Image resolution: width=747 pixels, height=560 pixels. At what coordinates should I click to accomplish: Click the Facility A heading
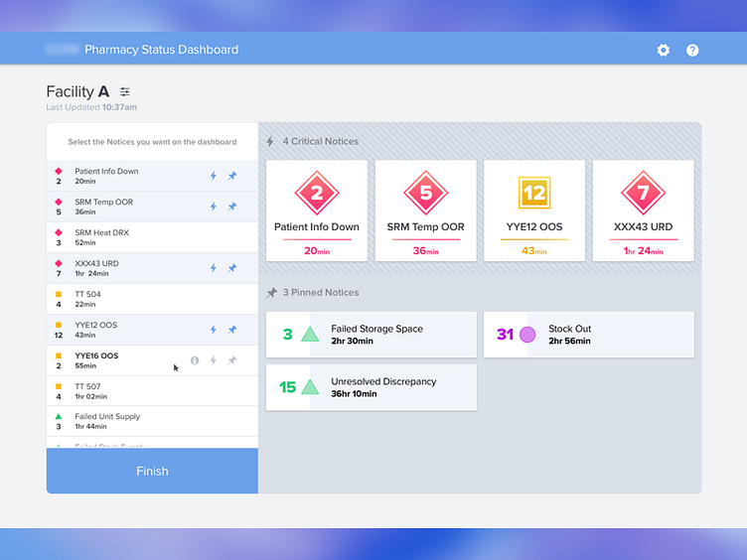tap(77, 91)
